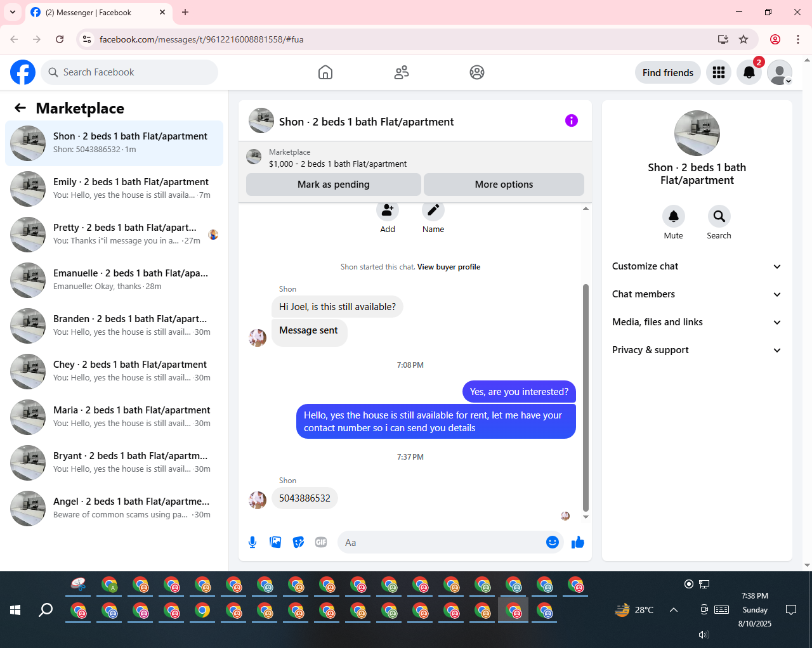Mute the conversation with the bell icon
The image size is (812, 648).
point(674,216)
